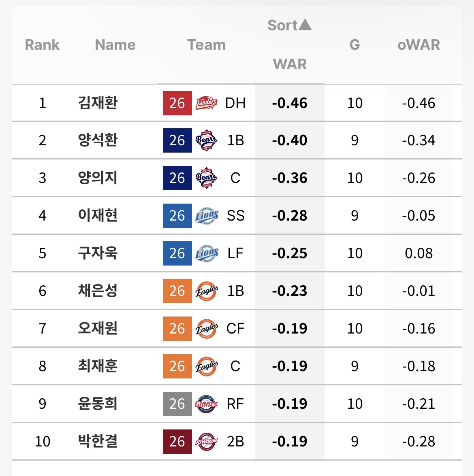This screenshot has height=476, width=474.
Task: Sort the table by G column
Action: click(354, 45)
